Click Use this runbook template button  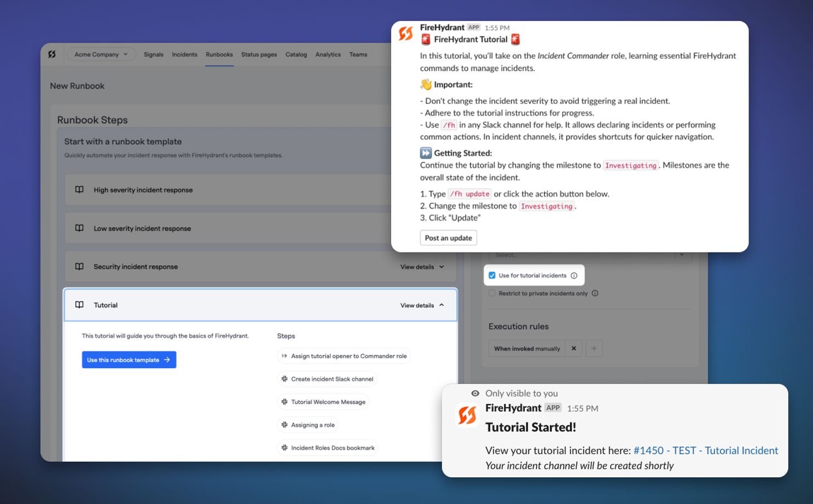click(129, 360)
